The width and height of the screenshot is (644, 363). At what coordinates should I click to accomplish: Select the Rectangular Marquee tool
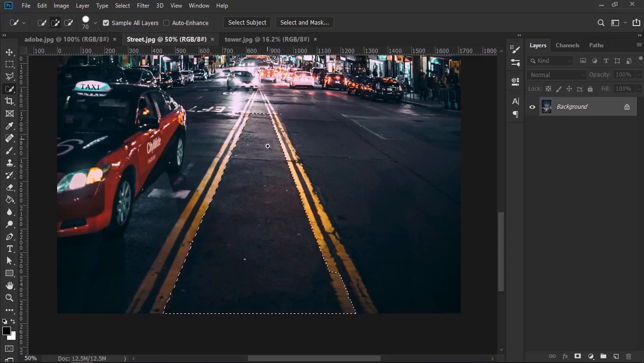coord(9,64)
